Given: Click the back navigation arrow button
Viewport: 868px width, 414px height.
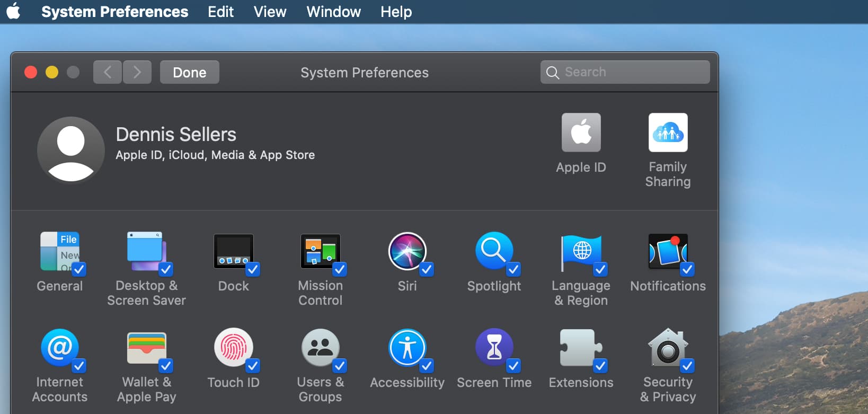Looking at the screenshot, I should (x=108, y=72).
